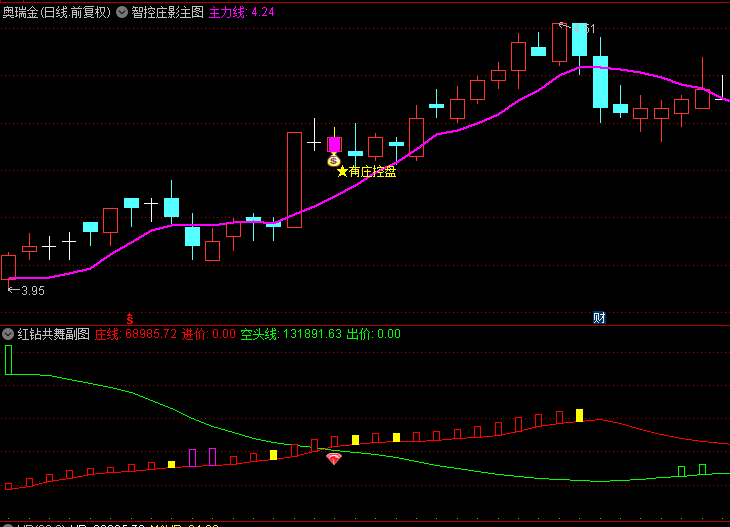Select the magenta filled candle above money bag
This screenshot has height=527, width=730.
point(334,144)
